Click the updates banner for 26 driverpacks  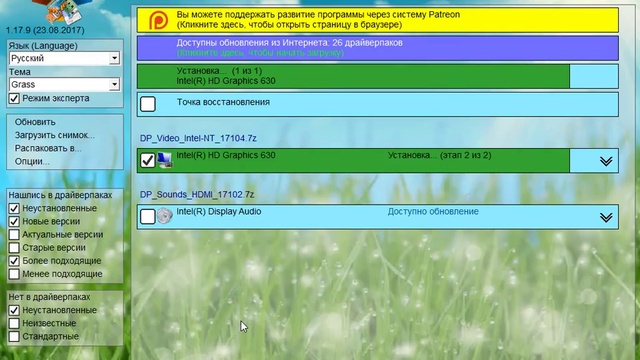[x=378, y=48]
